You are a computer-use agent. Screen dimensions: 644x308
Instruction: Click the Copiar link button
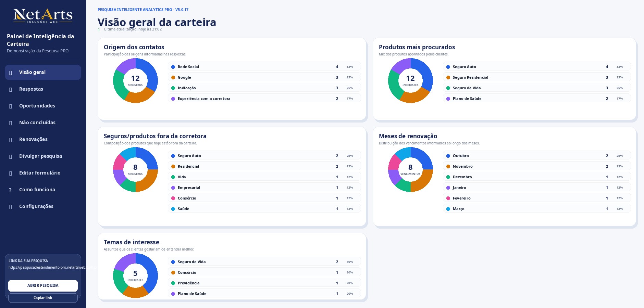pyautogui.click(x=43, y=298)
